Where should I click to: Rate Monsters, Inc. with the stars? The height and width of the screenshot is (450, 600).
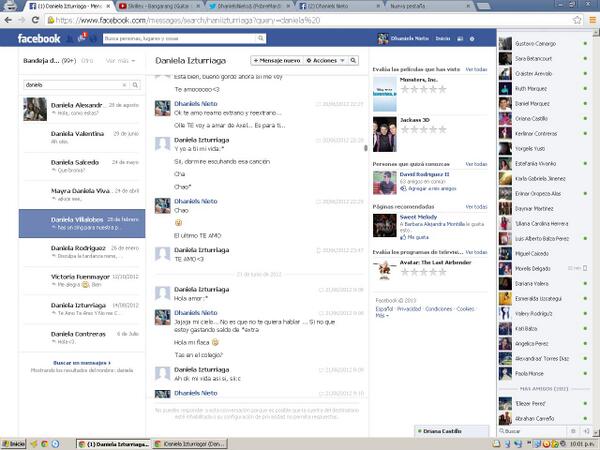[424, 89]
